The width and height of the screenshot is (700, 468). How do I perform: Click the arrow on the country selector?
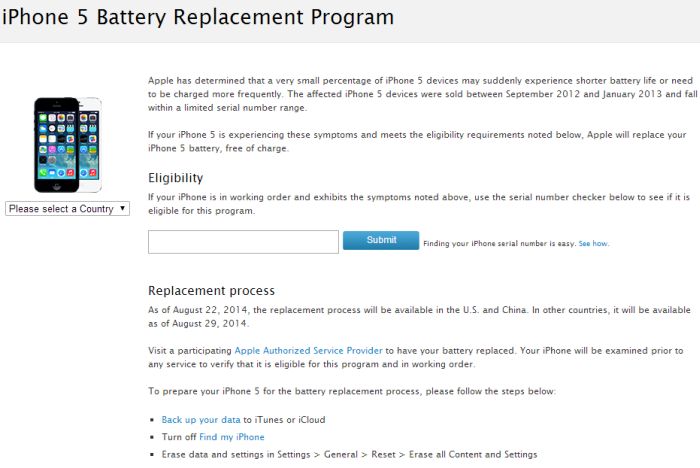pyautogui.click(x=122, y=208)
